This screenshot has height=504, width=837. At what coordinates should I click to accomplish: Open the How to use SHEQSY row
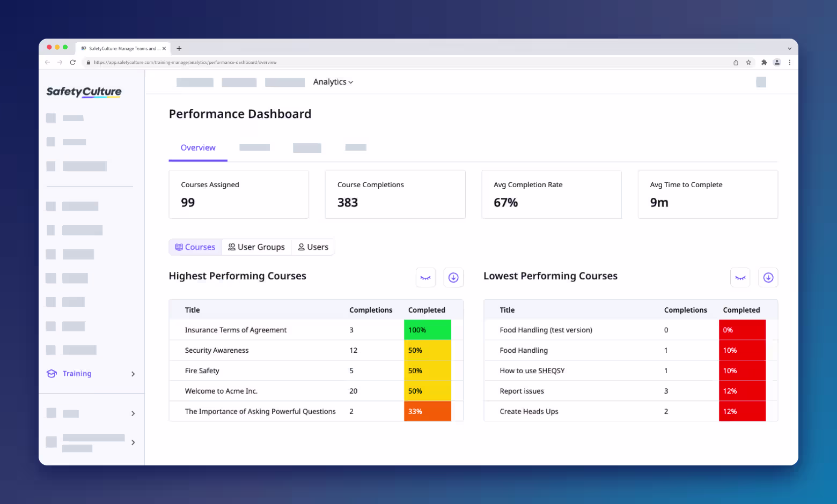tap(631, 370)
